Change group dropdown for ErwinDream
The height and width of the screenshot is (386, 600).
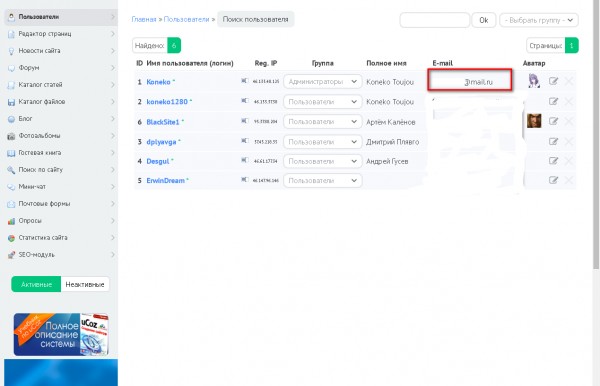[323, 181]
